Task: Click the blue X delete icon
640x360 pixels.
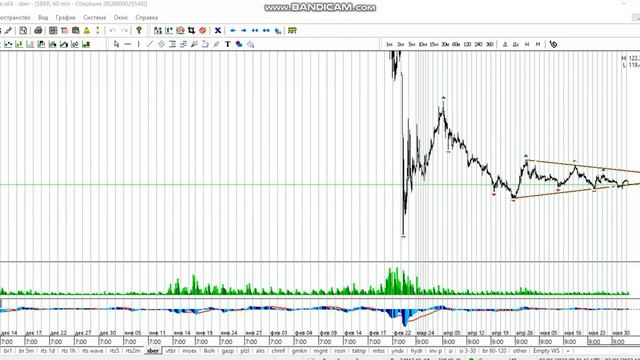Action: pos(218,31)
